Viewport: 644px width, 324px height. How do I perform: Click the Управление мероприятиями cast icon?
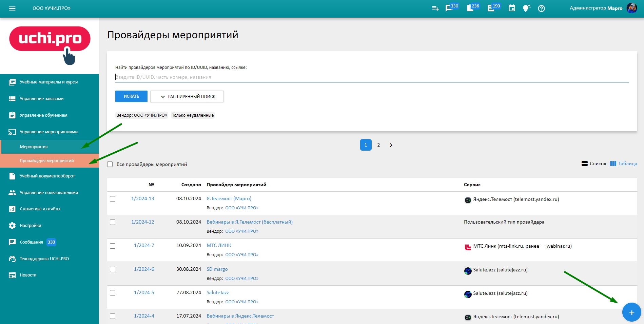[x=12, y=132]
